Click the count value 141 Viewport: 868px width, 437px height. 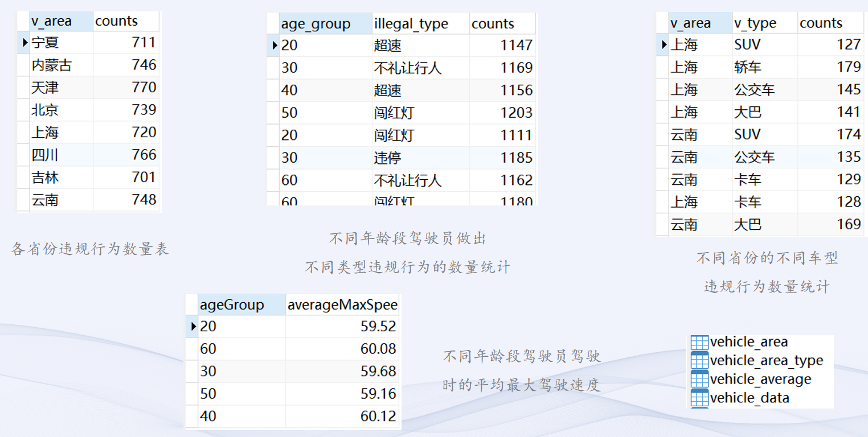[x=849, y=112]
